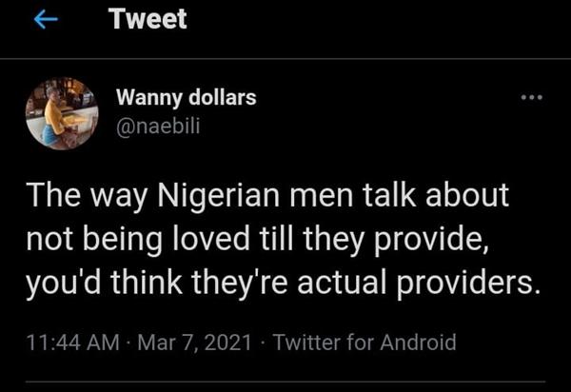Tap the Tweet header title
Screen dimensions: 571x392
148,19
